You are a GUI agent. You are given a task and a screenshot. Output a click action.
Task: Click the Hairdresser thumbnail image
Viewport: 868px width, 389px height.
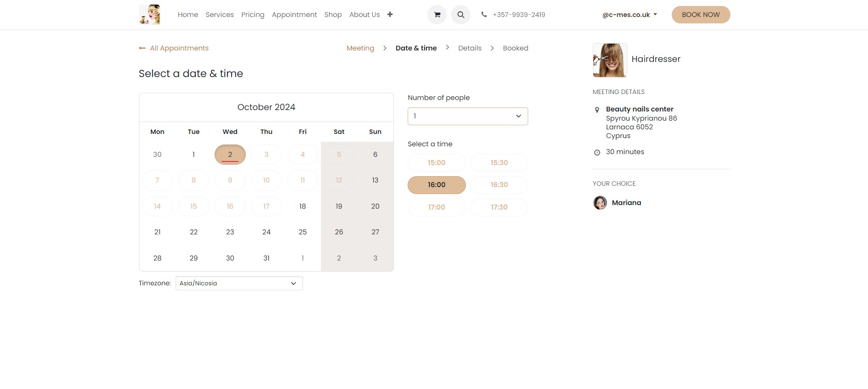pyautogui.click(x=609, y=60)
